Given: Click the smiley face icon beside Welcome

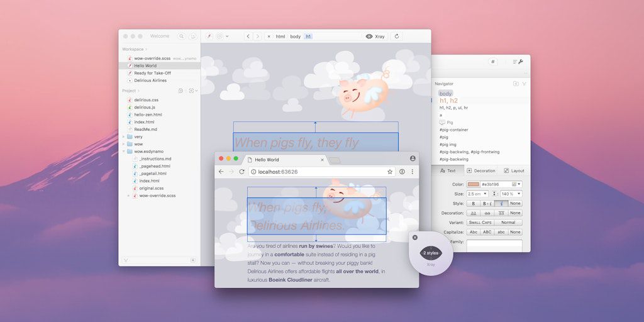Looking at the screenshot, I should pos(192,36).
